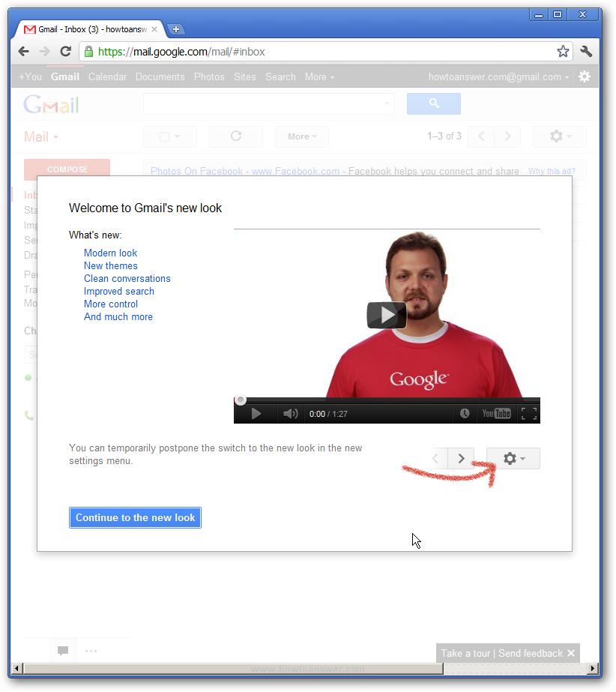Viewport: 616px width, 692px height.
Task: Open a new browser tab
Action: click(x=175, y=29)
